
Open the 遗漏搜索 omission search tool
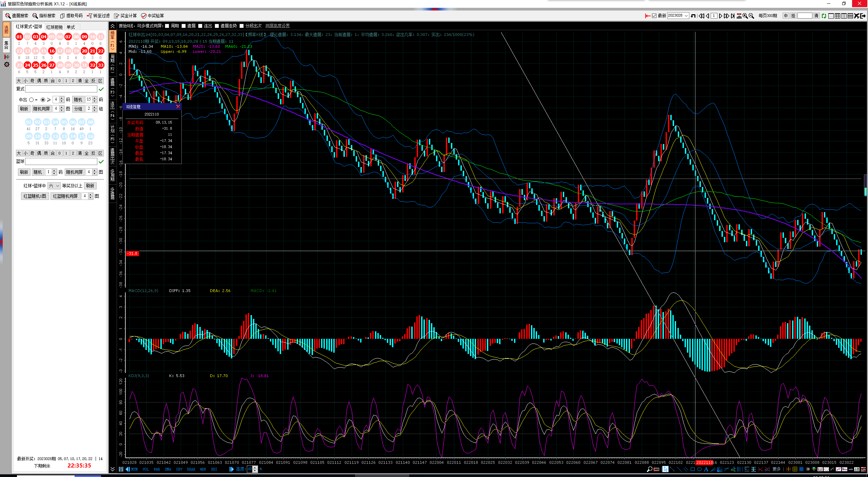pos(17,16)
